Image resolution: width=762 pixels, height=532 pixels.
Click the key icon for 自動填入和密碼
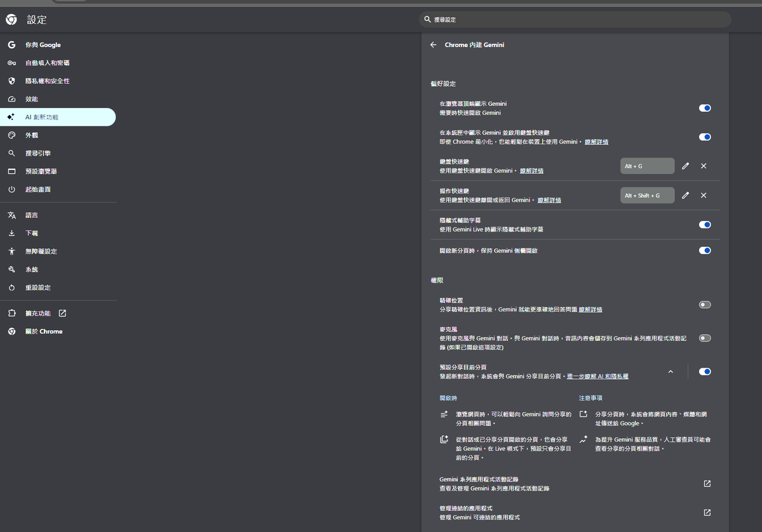11,63
